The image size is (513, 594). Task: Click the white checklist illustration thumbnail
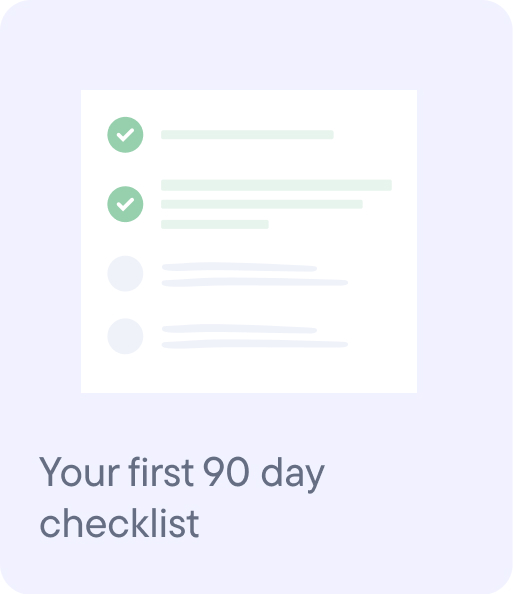pos(249,241)
